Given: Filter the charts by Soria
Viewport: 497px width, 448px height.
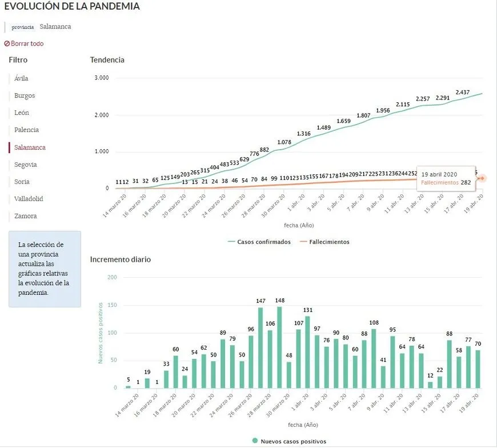Looking at the screenshot, I should pyautogui.click(x=22, y=182).
